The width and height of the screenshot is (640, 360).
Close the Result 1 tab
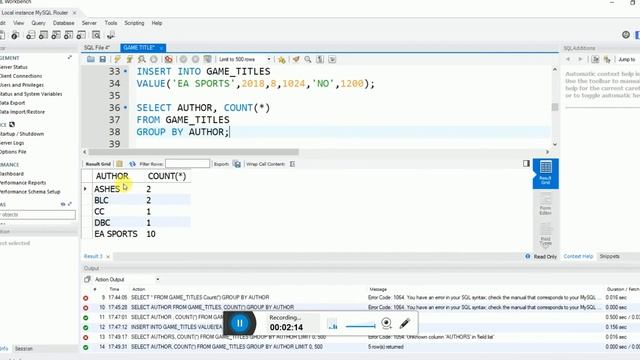click(108, 257)
